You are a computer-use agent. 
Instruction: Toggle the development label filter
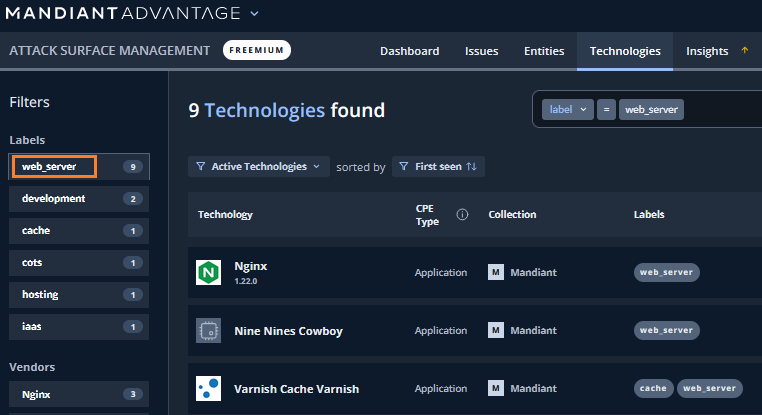[78, 199]
